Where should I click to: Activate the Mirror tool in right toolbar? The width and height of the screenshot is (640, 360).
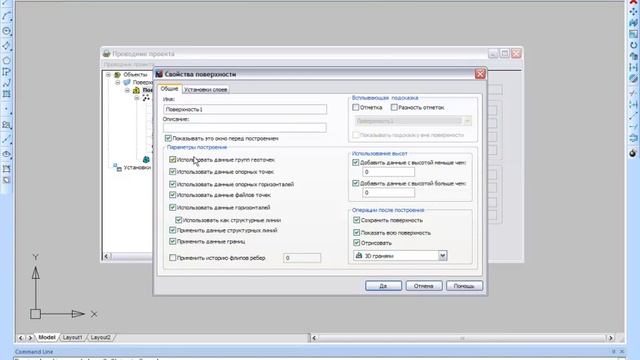pos(633,78)
